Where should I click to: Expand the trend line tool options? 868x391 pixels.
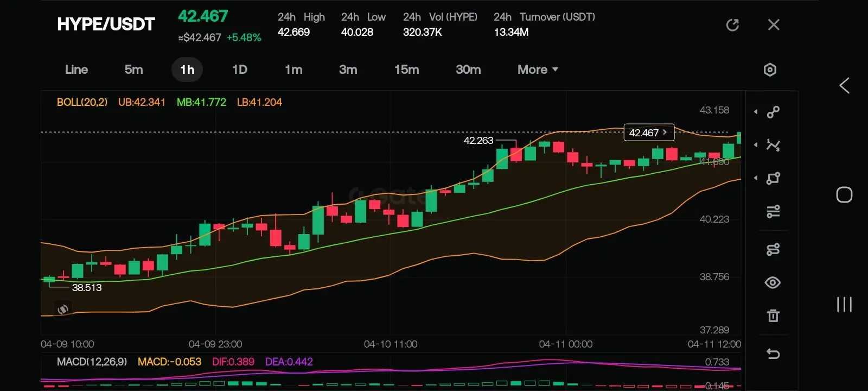(x=756, y=112)
